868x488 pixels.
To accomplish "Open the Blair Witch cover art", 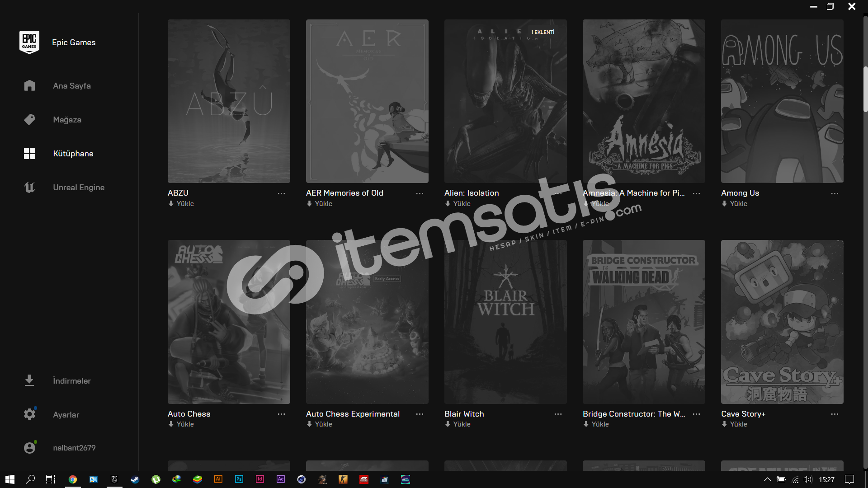I will pos(505,322).
